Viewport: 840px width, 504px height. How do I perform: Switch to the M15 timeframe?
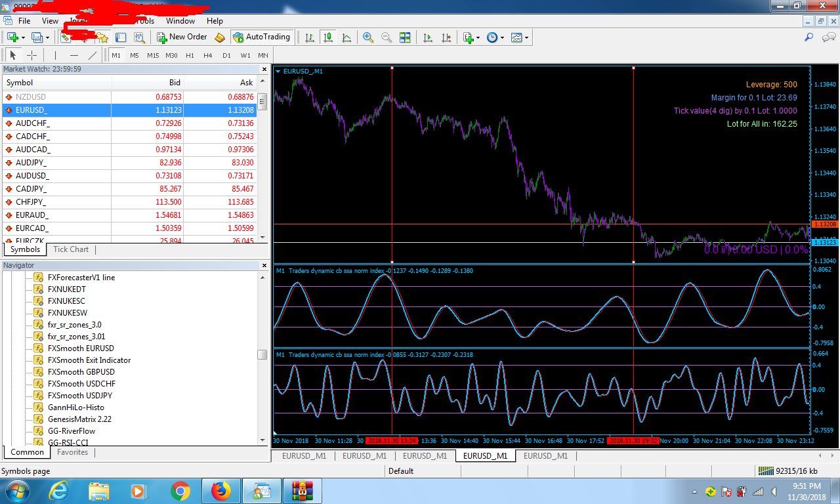[153, 56]
